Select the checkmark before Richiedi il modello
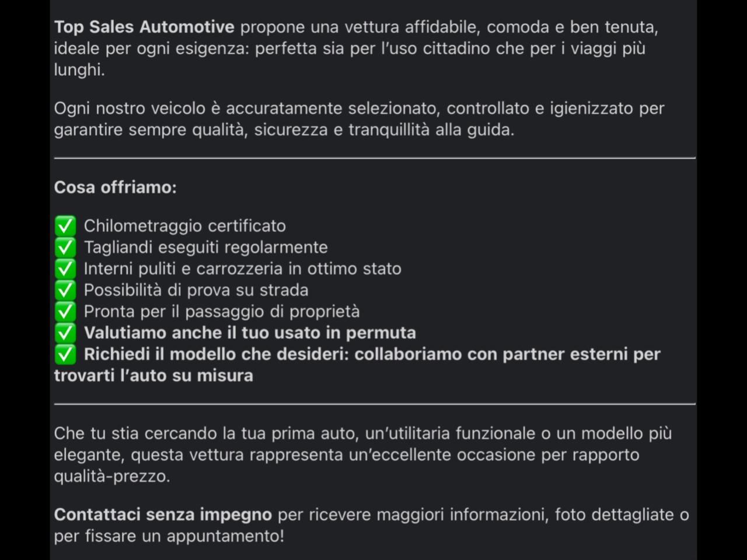Screen dimensions: 747x560 pyautogui.click(x=65, y=354)
